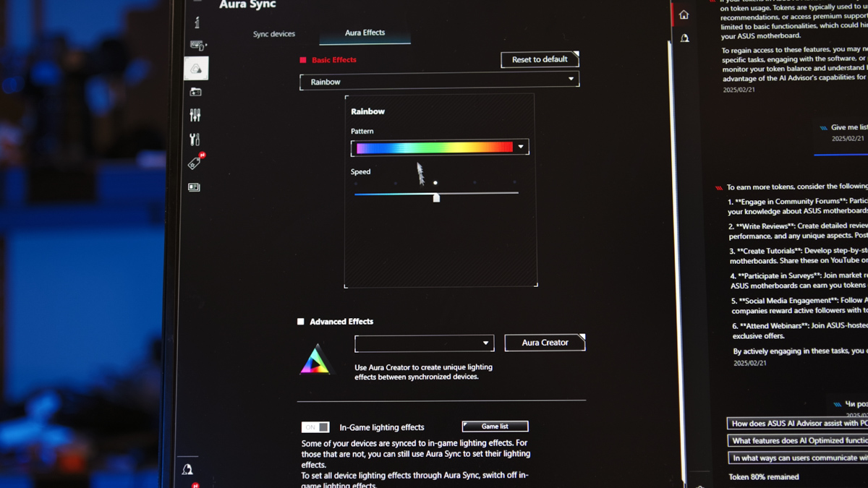Open the news cards sidebar icon
868x488 pixels.
(x=194, y=187)
